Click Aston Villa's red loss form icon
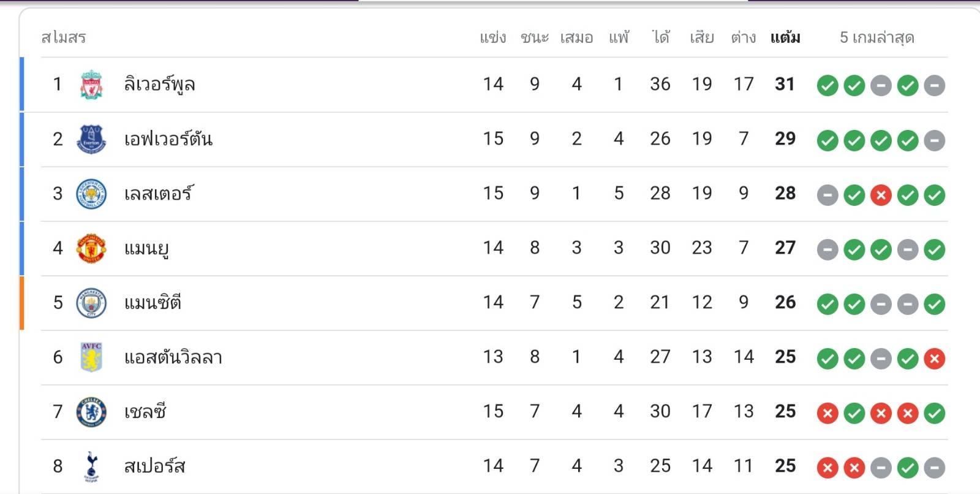980x494 pixels. click(934, 359)
